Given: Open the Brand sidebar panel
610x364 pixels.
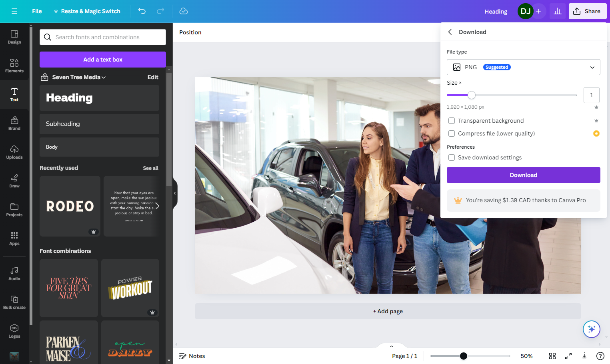Looking at the screenshot, I should 14,123.
